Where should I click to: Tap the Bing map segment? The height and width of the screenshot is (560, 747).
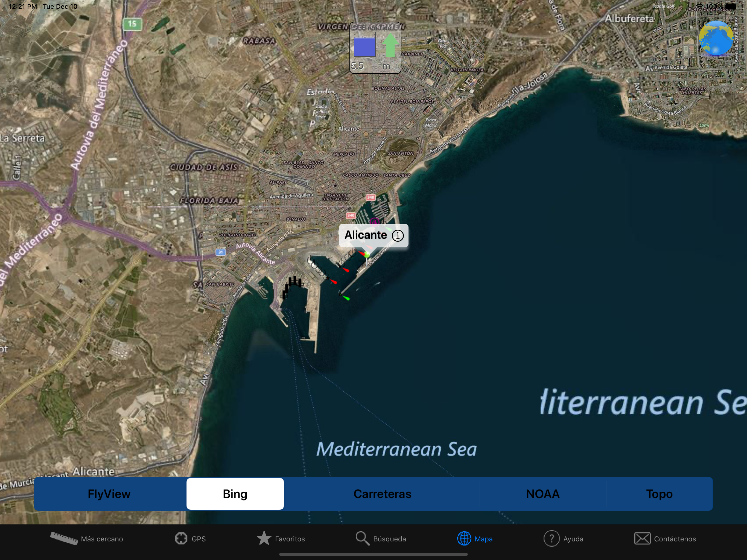[x=235, y=494]
